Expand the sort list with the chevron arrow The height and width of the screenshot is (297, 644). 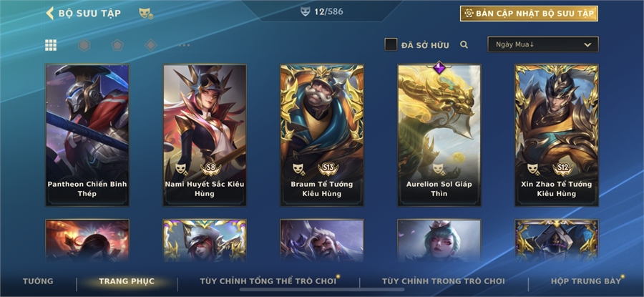click(x=587, y=45)
